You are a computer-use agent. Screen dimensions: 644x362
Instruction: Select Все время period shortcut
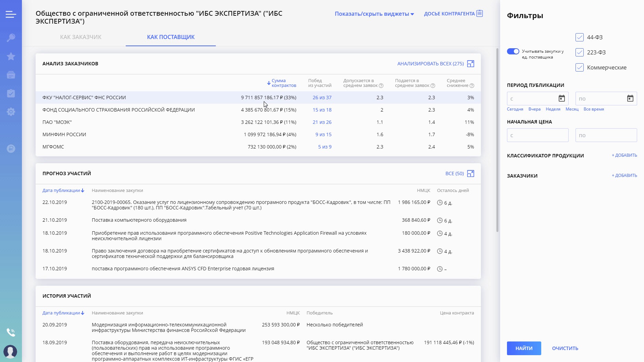pyautogui.click(x=594, y=109)
